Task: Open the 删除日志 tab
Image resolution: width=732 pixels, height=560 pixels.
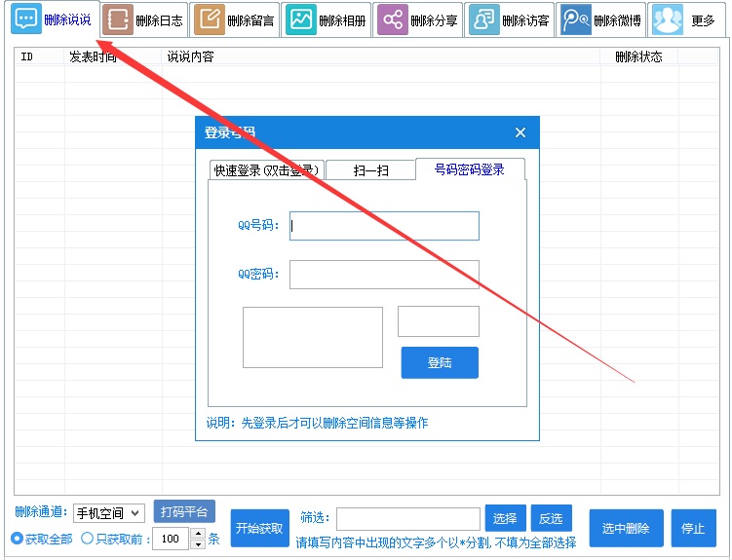Action: pos(144,20)
